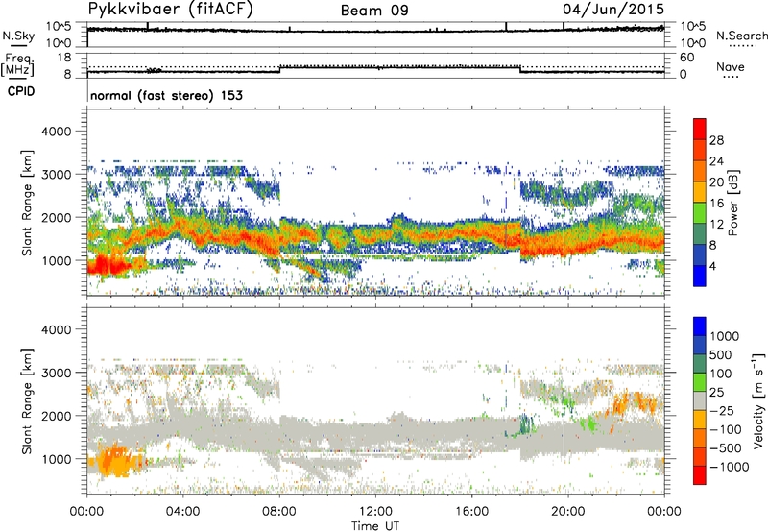
Task: Click the red segment of the power color bar
Action: click(x=700, y=129)
